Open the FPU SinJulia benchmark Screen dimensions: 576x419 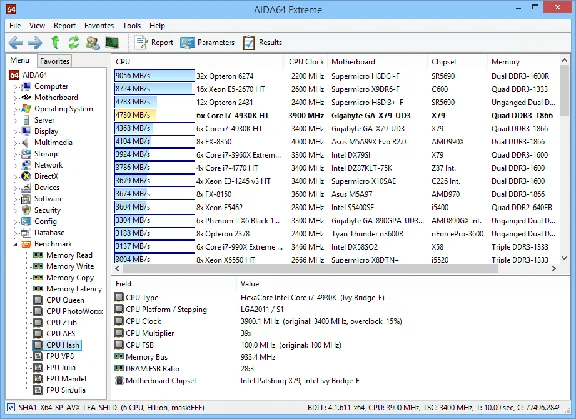tap(60, 390)
